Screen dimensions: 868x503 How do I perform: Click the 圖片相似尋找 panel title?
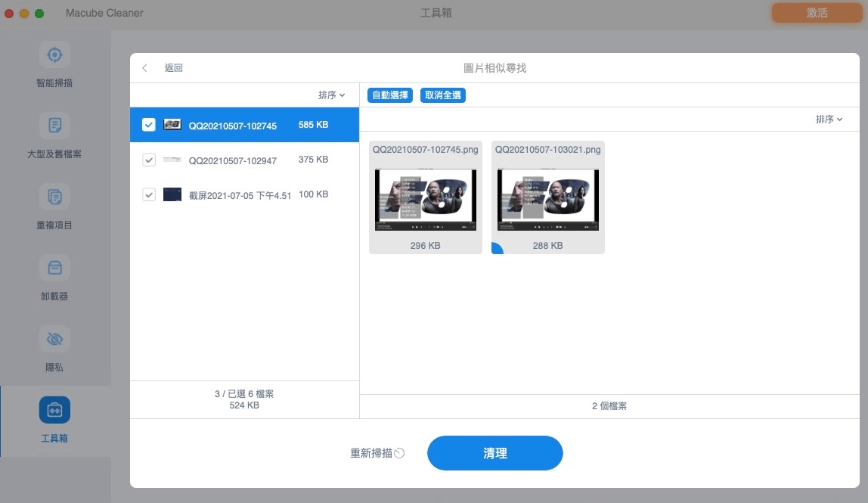pyautogui.click(x=495, y=67)
